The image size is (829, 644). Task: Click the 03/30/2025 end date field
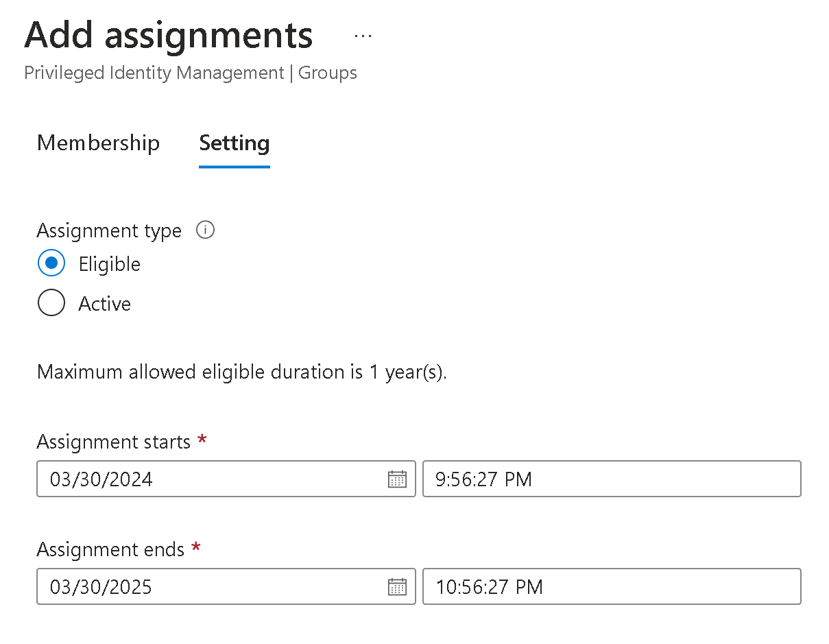(x=206, y=586)
